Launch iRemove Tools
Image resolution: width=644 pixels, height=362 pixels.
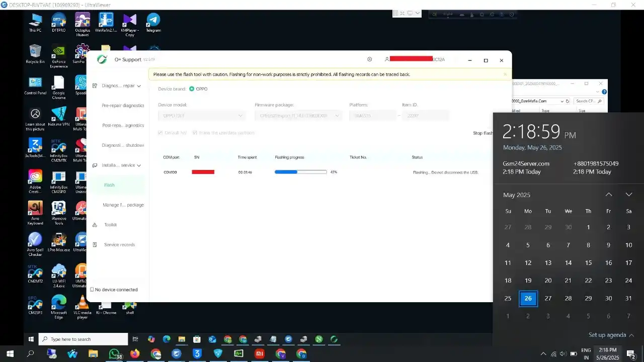pos(58,213)
